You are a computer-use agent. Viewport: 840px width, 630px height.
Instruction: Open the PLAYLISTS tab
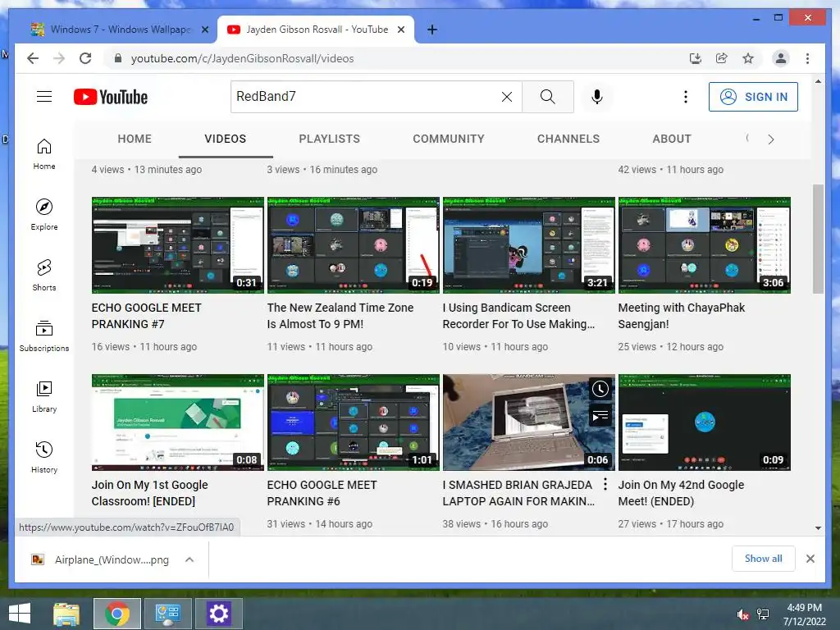tap(330, 139)
